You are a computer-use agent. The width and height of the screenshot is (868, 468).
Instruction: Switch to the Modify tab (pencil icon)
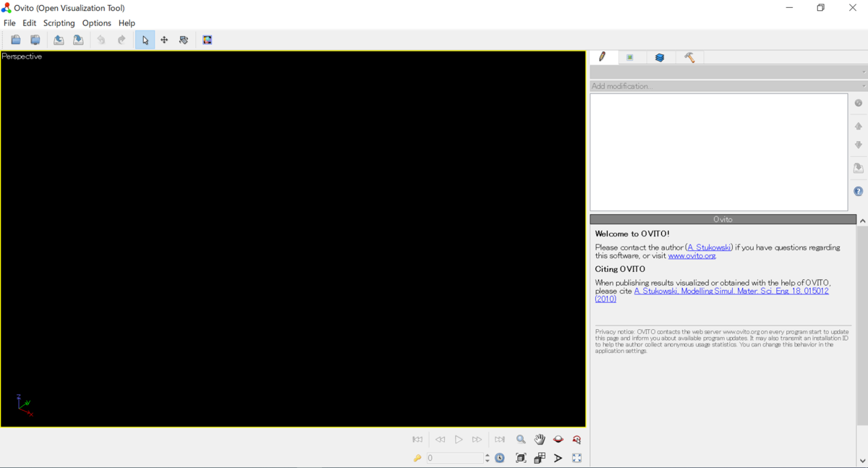point(603,57)
